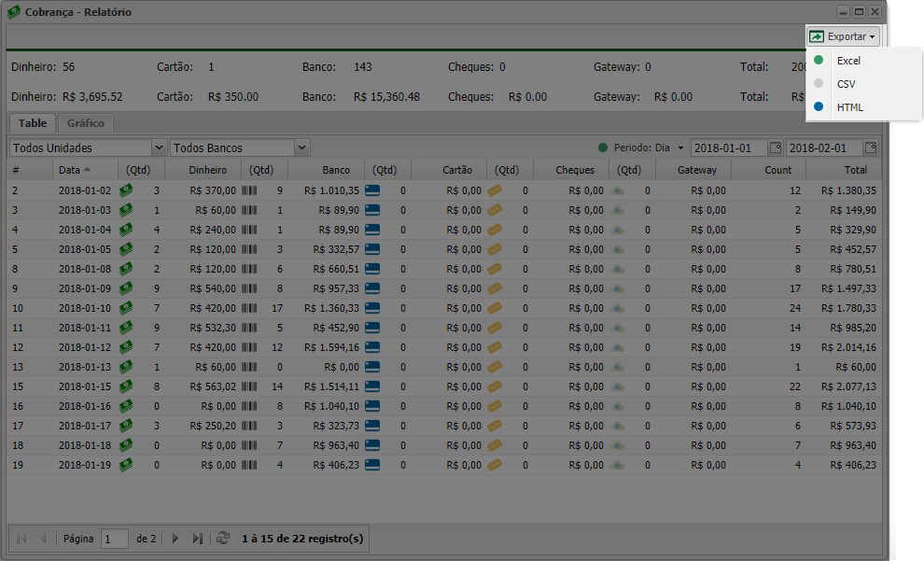Jump to last page of records

(x=197, y=539)
